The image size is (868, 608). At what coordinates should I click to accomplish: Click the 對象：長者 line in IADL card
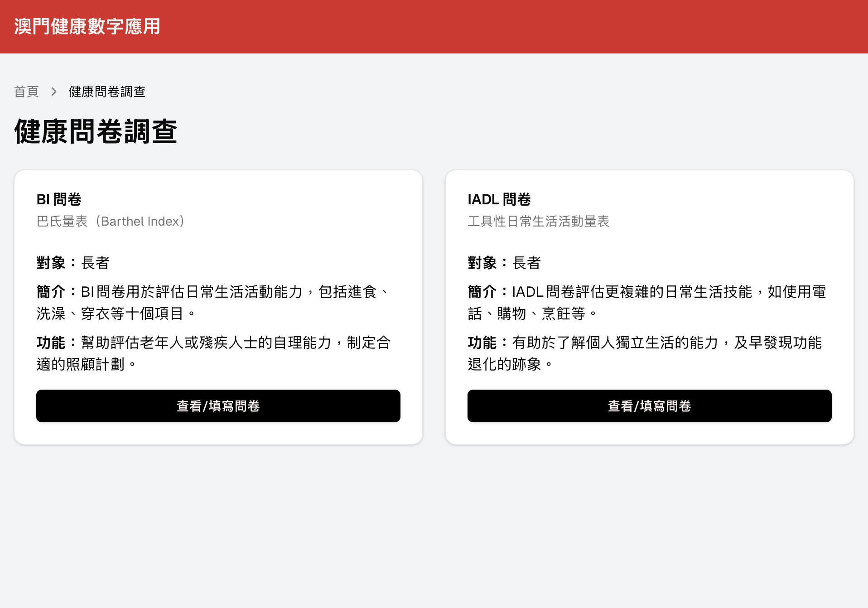(504, 263)
